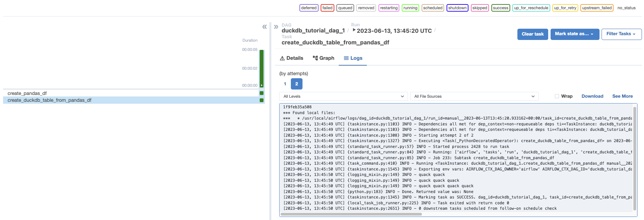Enable the Wrap checkbox for logs
The height and width of the screenshot is (220, 644).
click(x=557, y=96)
